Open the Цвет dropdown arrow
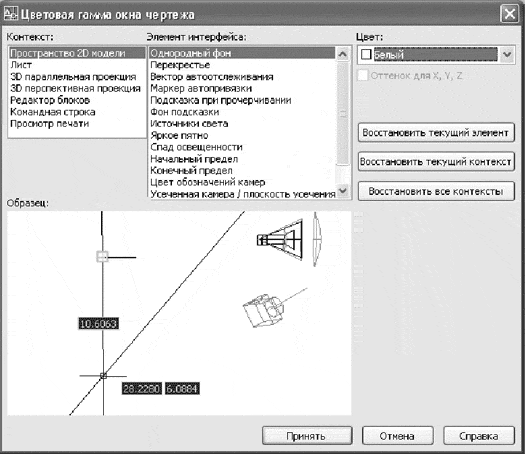 click(507, 54)
